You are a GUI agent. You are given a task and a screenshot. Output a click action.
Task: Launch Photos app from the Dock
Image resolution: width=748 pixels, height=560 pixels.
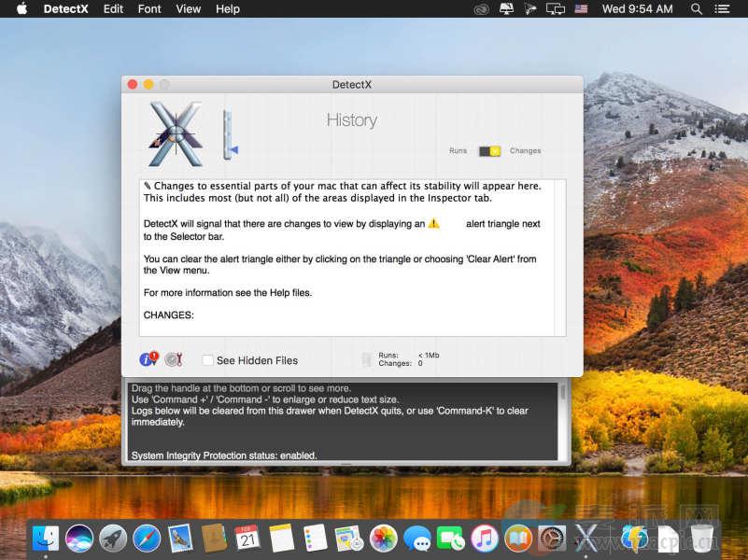pyautogui.click(x=383, y=538)
